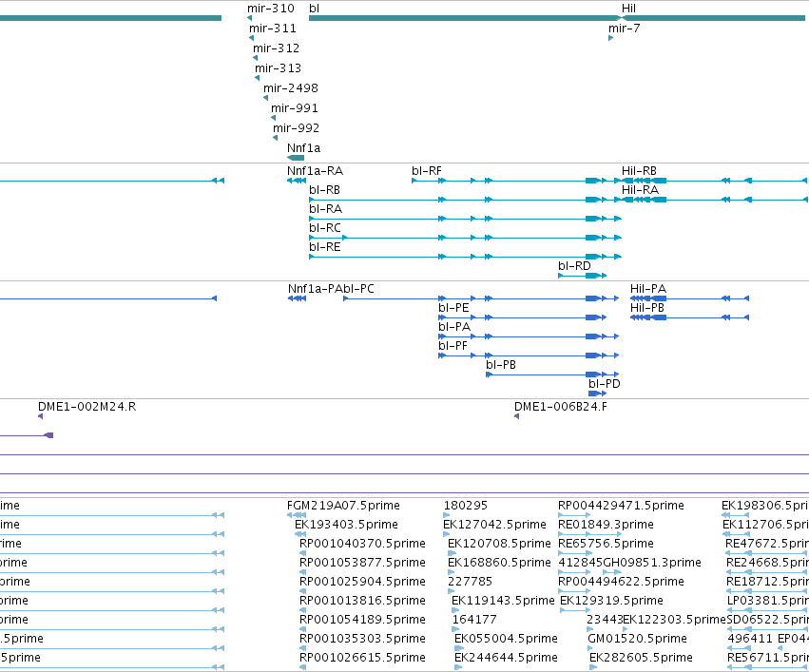Image resolution: width=809 pixels, height=672 pixels.
Task: Select transcript bl-RB label
Action: point(324,190)
